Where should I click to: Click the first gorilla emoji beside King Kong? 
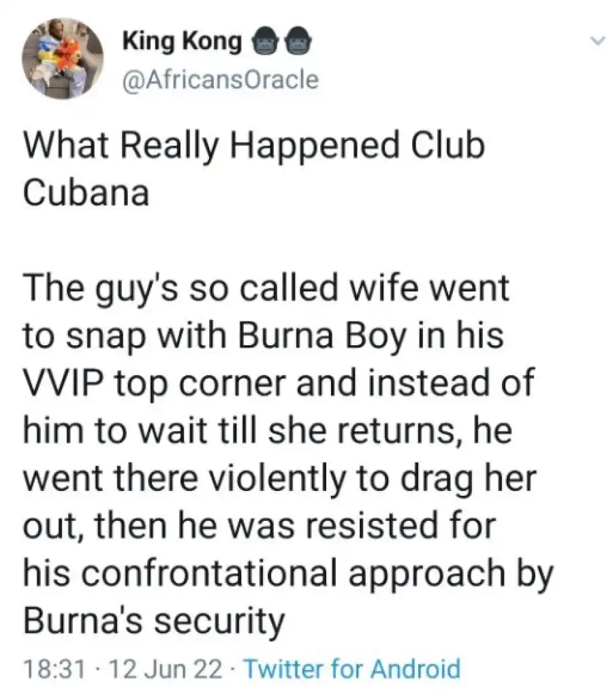pos(265,44)
